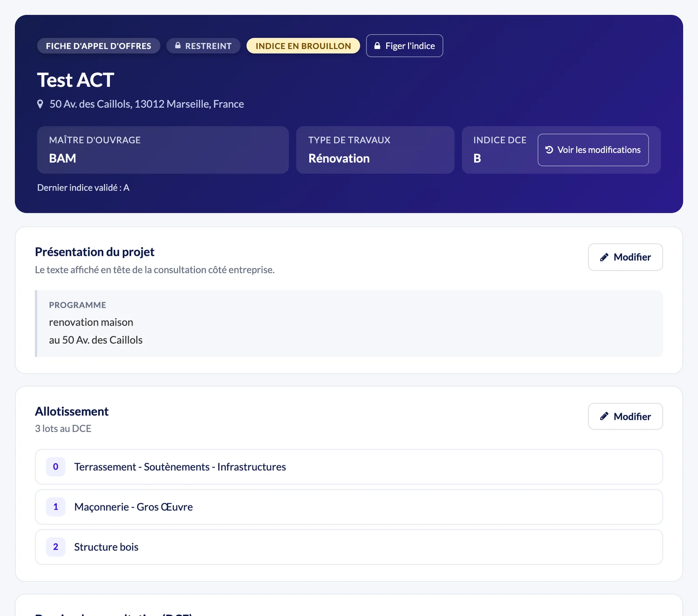698x616 pixels.
Task: Click the RESTREINT badge
Action: coord(203,46)
